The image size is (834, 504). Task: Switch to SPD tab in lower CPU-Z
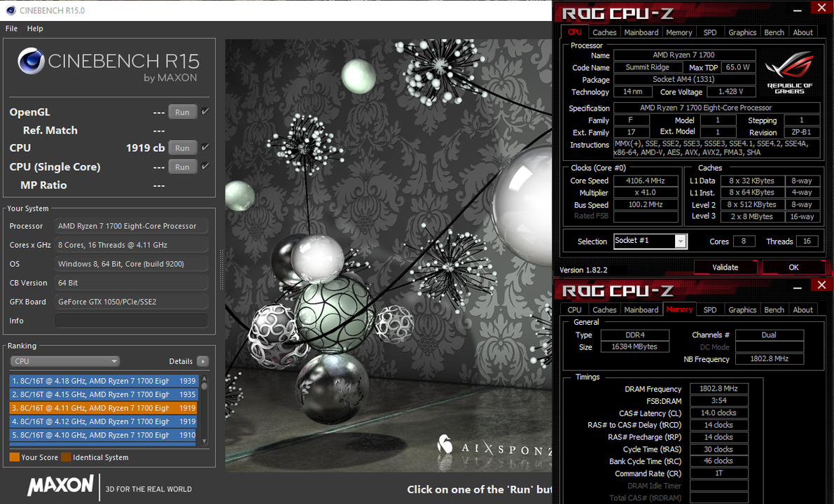point(709,310)
